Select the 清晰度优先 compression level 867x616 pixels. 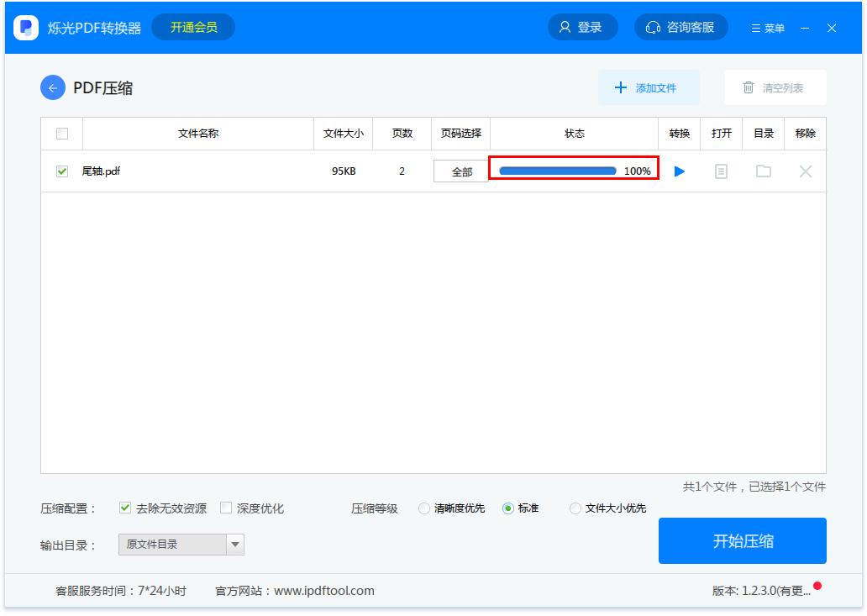pyautogui.click(x=424, y=508)
